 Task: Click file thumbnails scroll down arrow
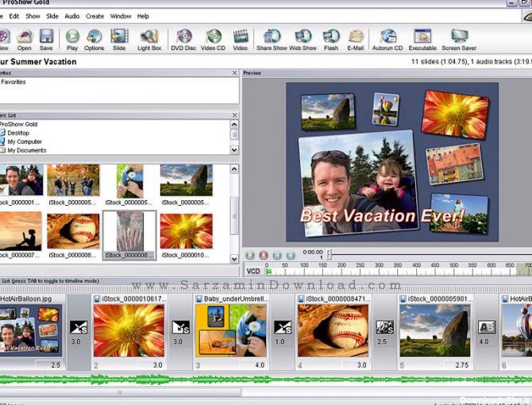click(x=234, y=259)
